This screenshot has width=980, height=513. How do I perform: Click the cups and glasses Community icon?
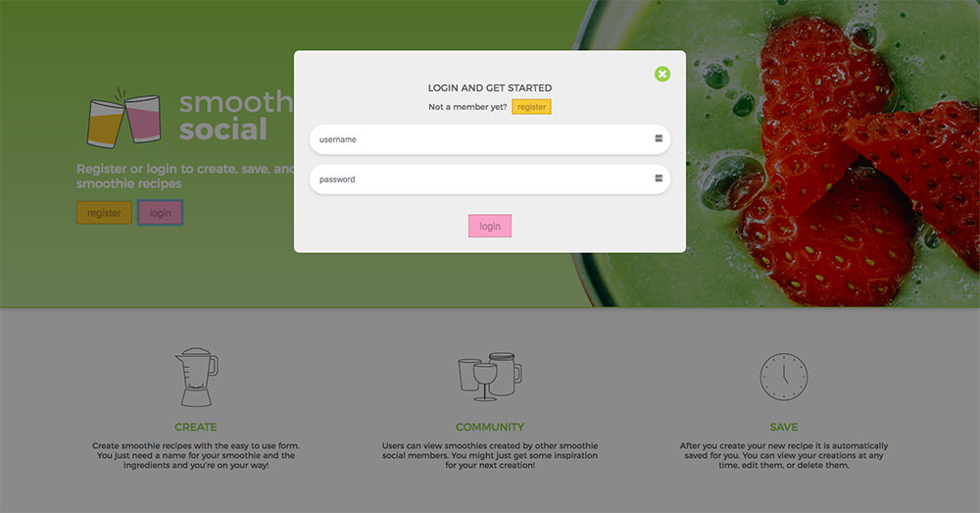(x=490, y=377)
